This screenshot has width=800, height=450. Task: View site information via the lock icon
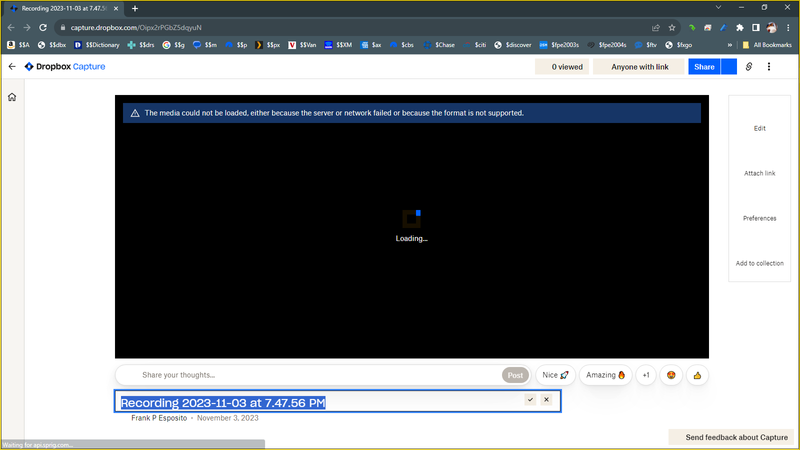(x=63, y=28)
